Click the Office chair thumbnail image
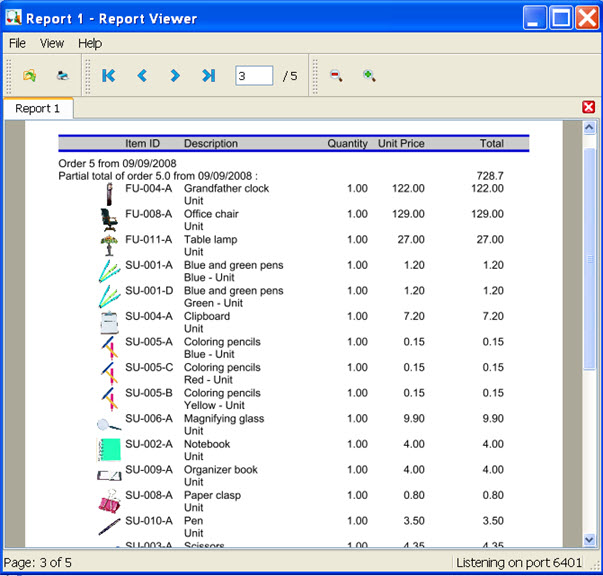This screenshot has width=603, height=576. click(109, 220)
